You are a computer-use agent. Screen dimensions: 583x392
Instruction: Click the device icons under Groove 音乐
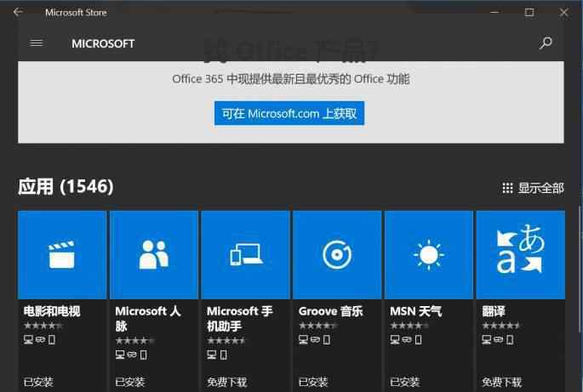point(315,339)
